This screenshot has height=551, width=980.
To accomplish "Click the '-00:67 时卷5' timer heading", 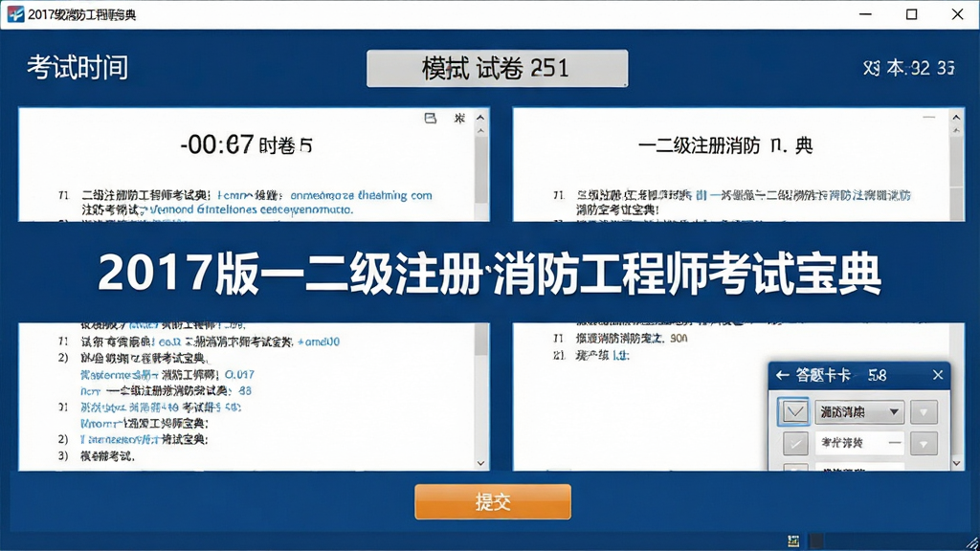I will point(246,145).
